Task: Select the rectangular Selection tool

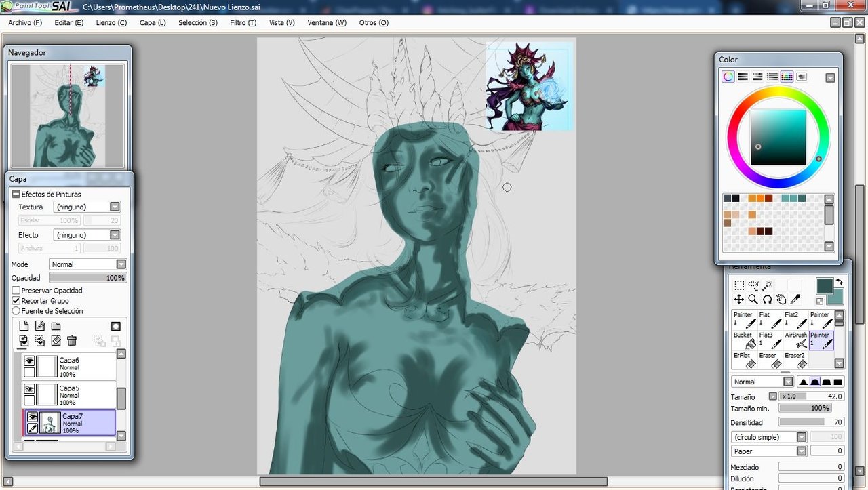Action: (739, 285)
